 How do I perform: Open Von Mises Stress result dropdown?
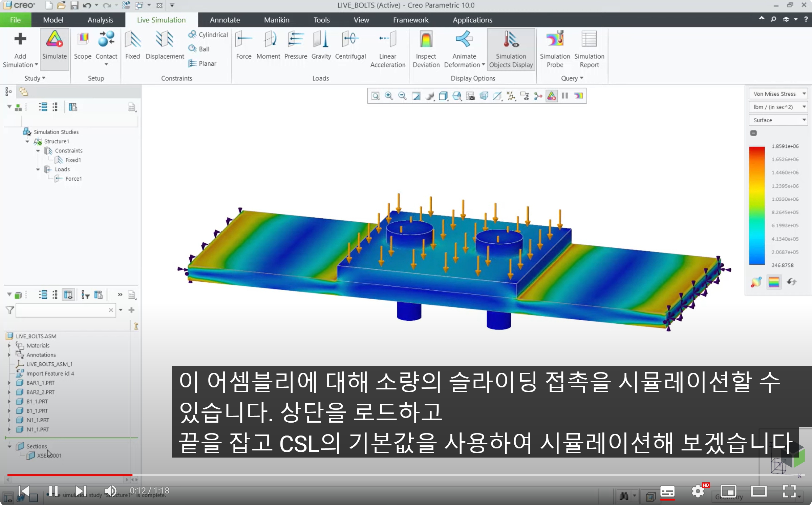(x=778, y=94)
